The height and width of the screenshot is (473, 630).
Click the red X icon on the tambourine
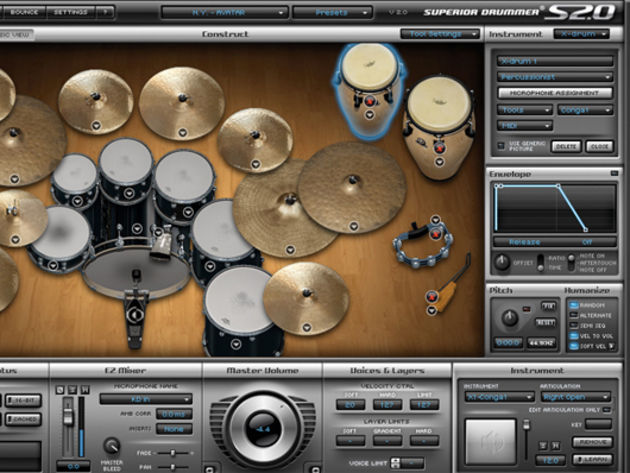(435, 233)
